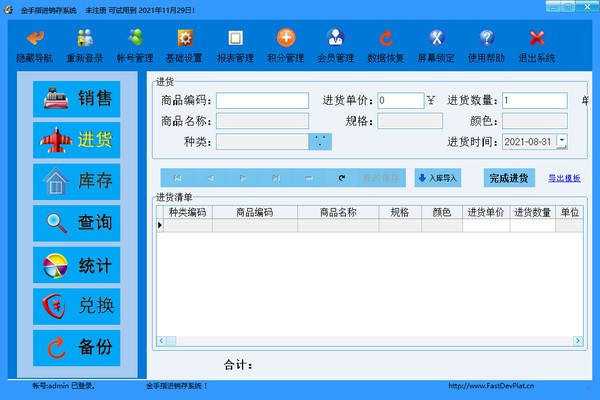Click the 入库导入 import button

(x=436, y=178)
